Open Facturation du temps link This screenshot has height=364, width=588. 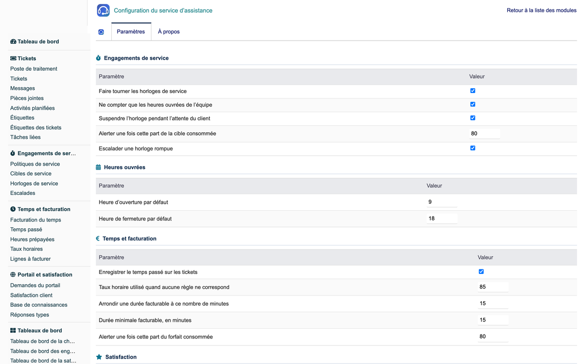coord(36,220)
